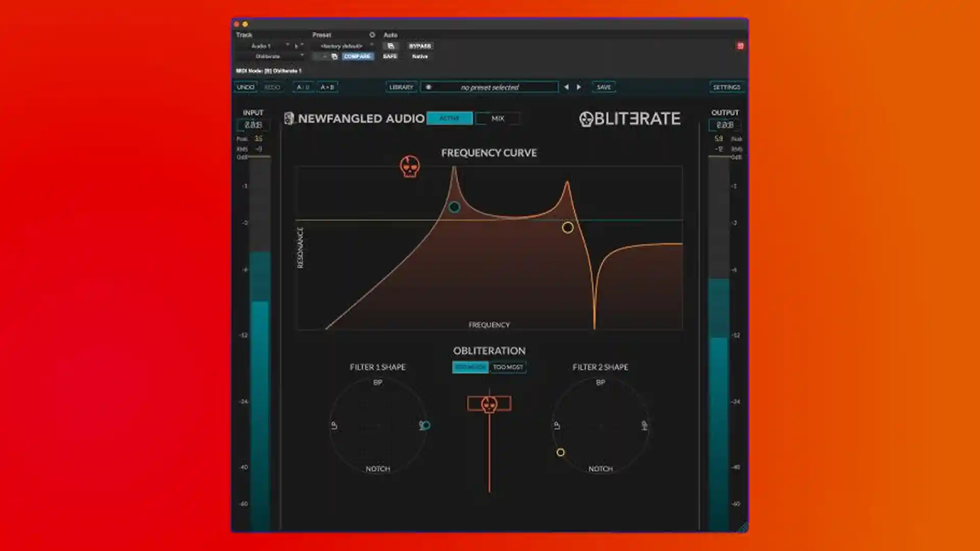Toggle the COMPARE button

coord(357,56)
